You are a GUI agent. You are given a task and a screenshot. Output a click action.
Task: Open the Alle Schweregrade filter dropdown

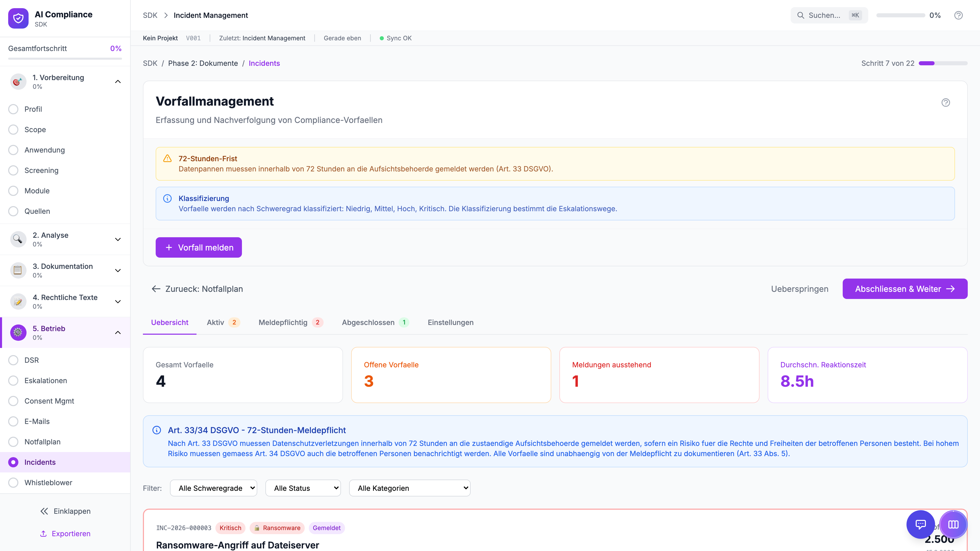coord(213,488)
